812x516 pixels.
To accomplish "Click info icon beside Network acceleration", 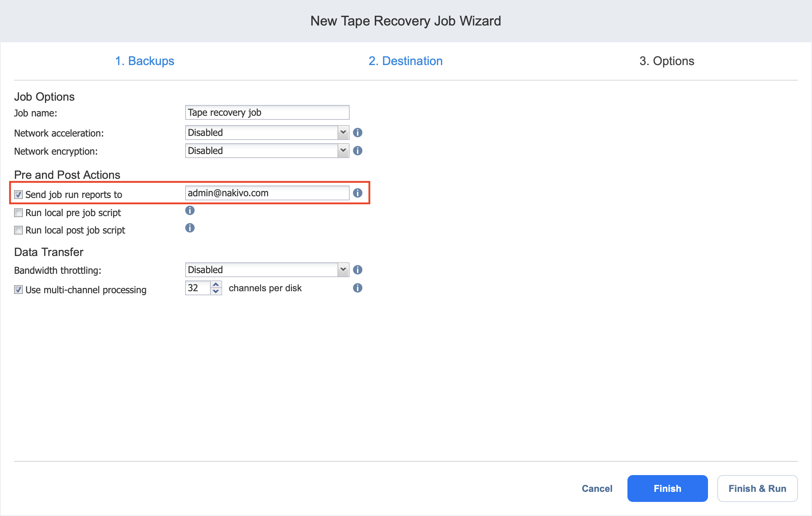I will (357, 133).
